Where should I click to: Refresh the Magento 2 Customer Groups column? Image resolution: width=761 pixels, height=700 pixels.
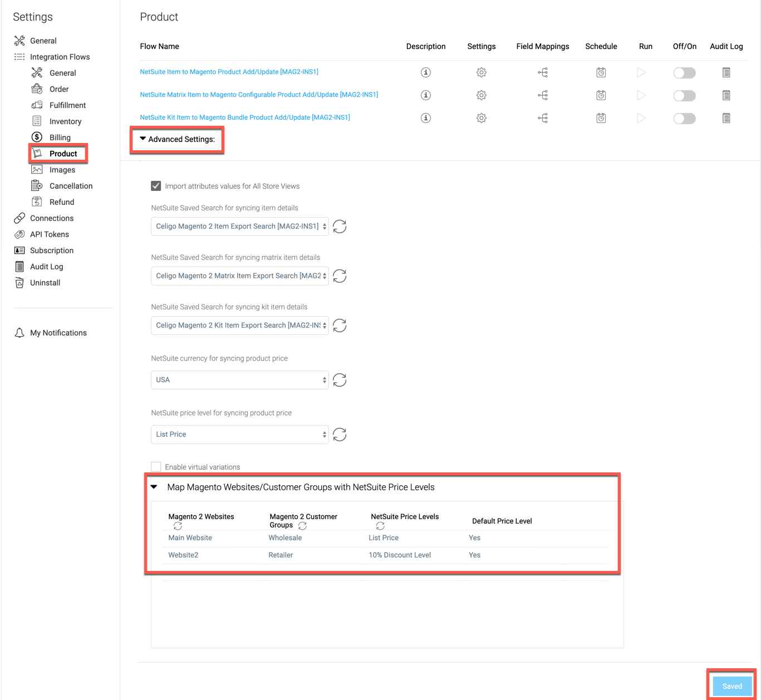pos(302,526)
